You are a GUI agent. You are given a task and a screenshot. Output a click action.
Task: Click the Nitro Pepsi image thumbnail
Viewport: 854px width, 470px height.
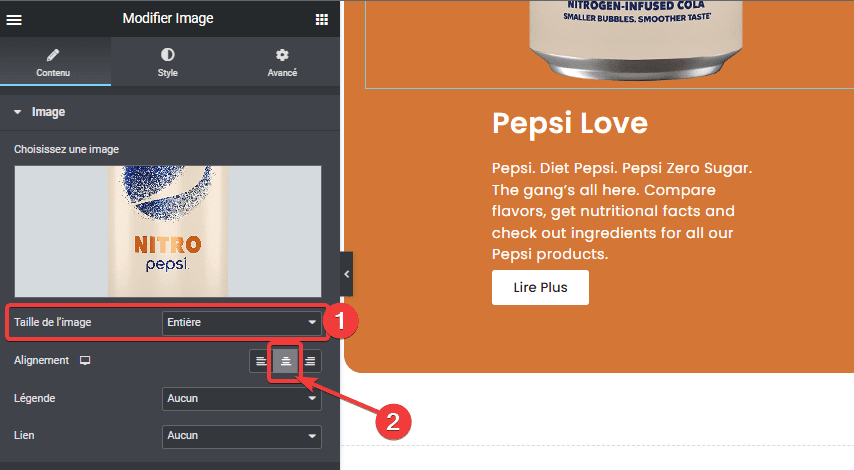tap(168, 231)
